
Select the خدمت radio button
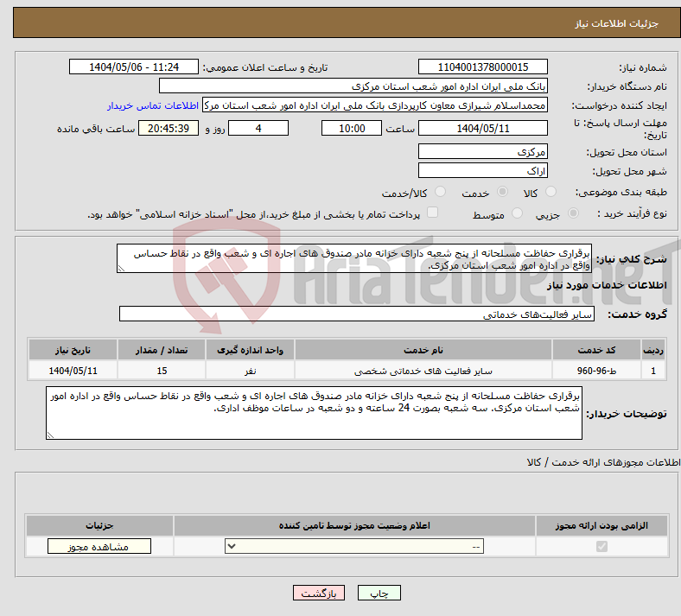coord(502,192)
